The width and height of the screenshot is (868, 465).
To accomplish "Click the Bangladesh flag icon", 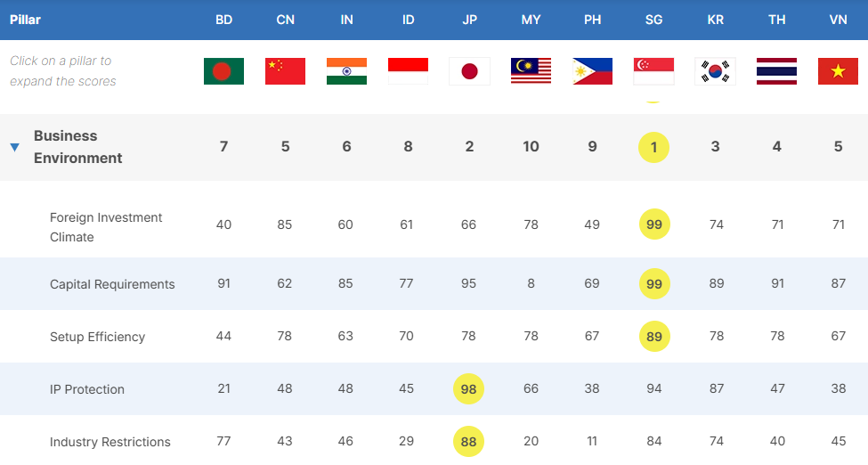I will tap(223, 71).
